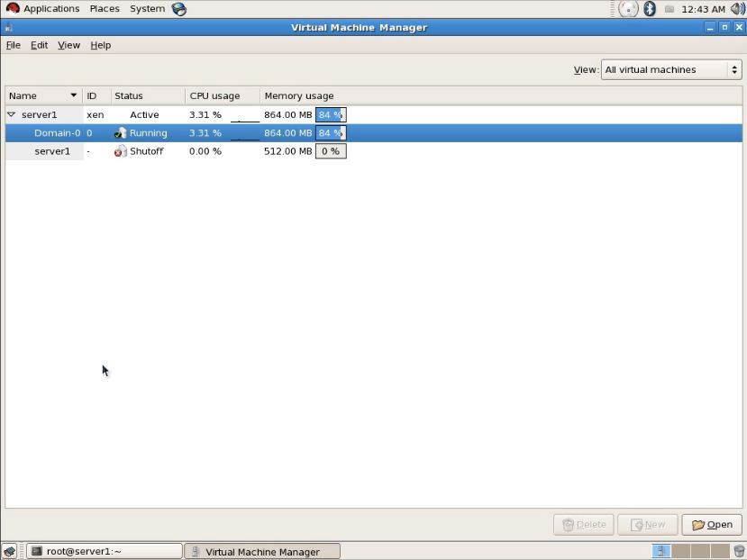Click the Running status text

148,133
